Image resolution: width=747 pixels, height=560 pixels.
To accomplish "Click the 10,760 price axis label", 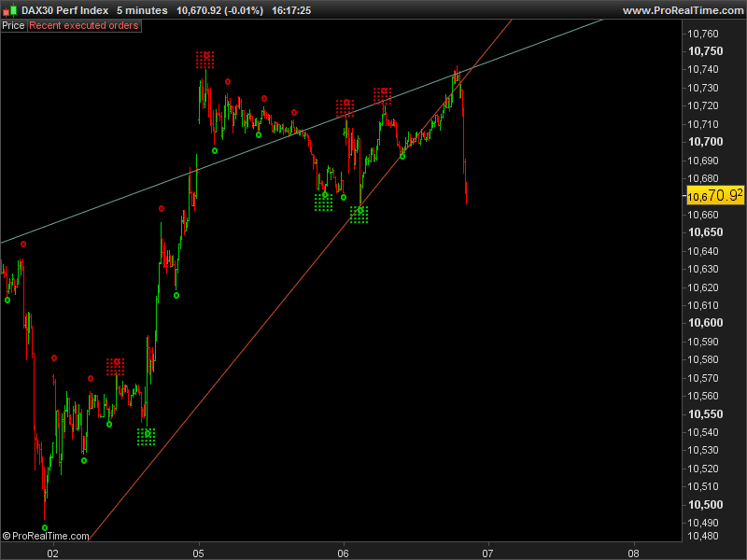I will tap(703, 34).
